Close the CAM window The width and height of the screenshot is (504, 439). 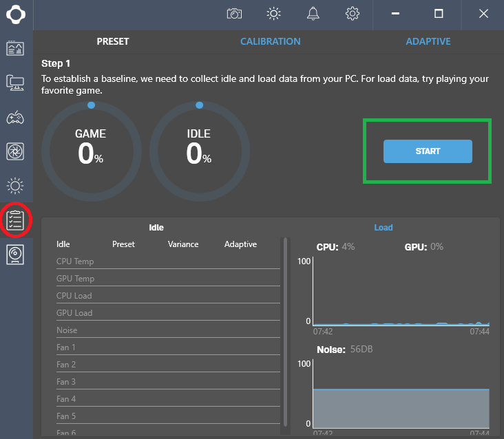[x=483, y=14]
